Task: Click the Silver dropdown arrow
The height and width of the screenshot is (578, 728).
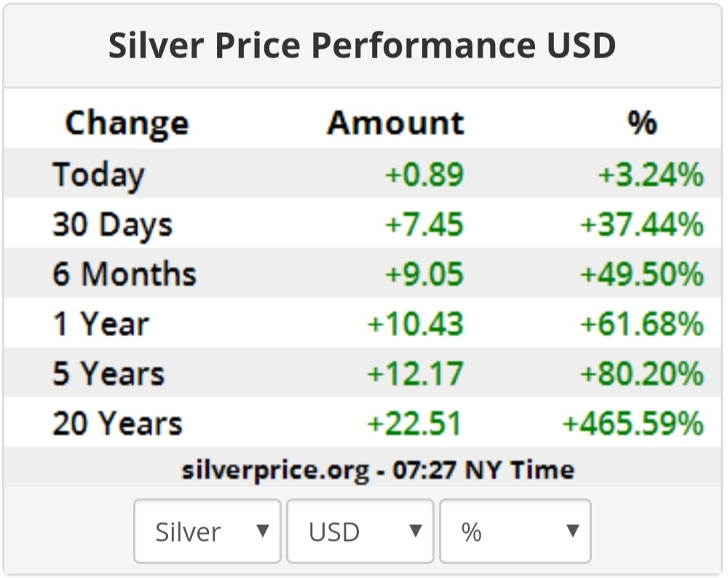Action: tap(263, 530)
